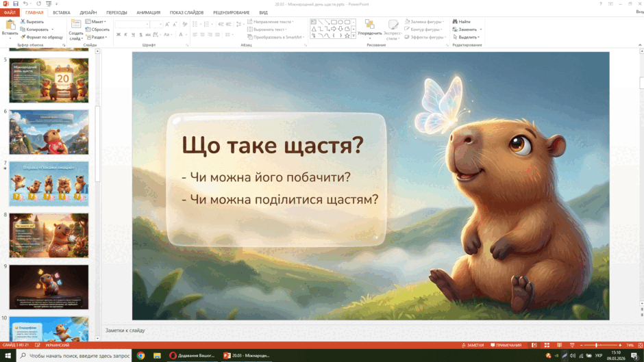644x362 pixels.
Task: Open the Макет layout dropdown
Action: pos(96,22)
